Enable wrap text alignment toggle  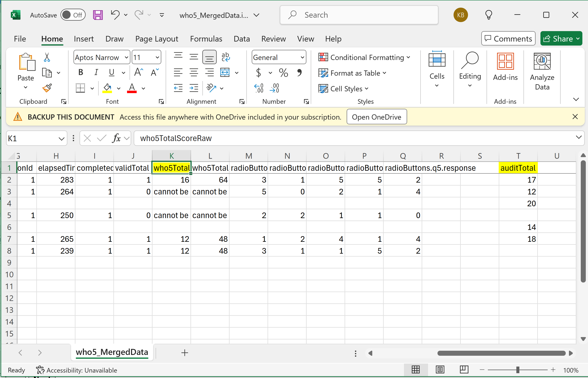point(226,57)
